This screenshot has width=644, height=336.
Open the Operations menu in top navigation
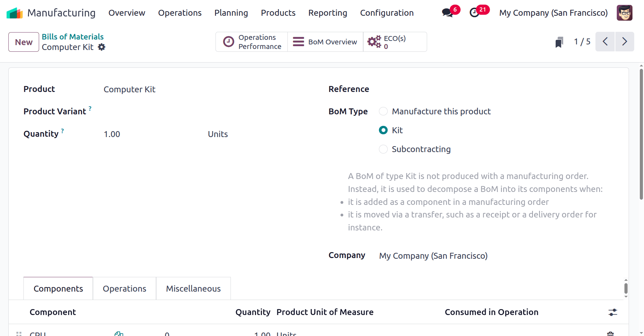180,13
